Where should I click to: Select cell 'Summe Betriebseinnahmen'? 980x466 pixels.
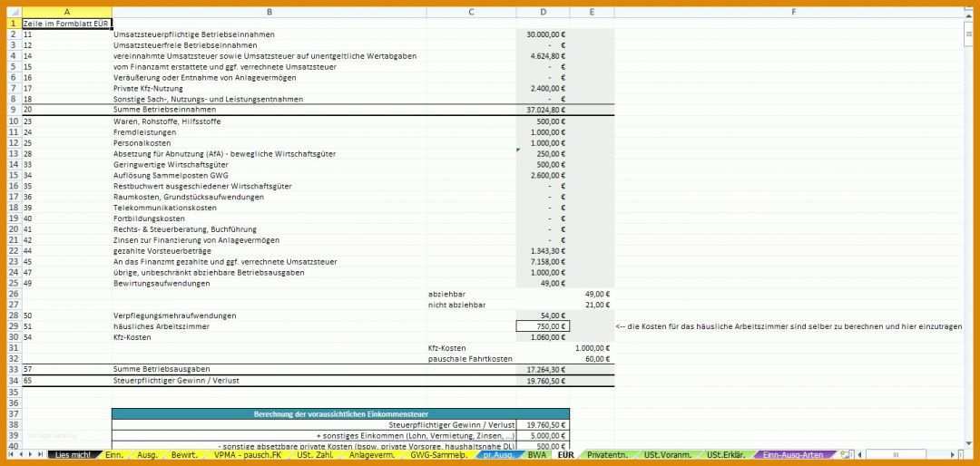[x=269, y=110]
